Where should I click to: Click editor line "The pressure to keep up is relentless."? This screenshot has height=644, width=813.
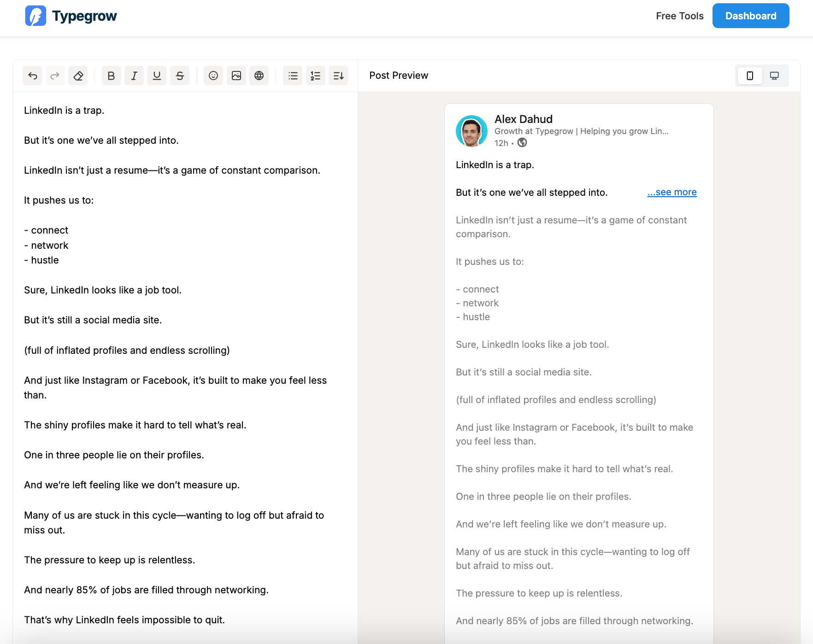pyautogui.click(x=110, y=560)
